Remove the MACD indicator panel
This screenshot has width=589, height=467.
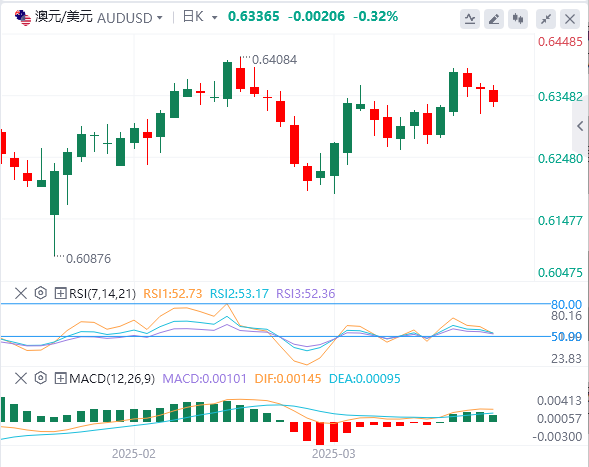21,378
